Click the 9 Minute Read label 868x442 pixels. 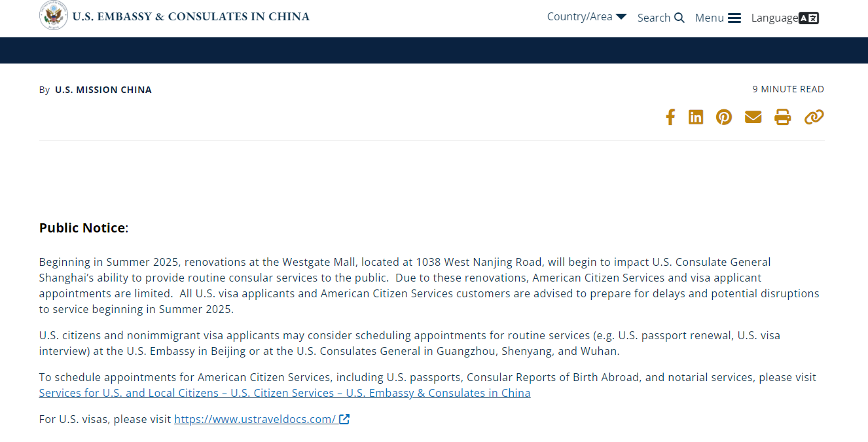click(788, 89)
